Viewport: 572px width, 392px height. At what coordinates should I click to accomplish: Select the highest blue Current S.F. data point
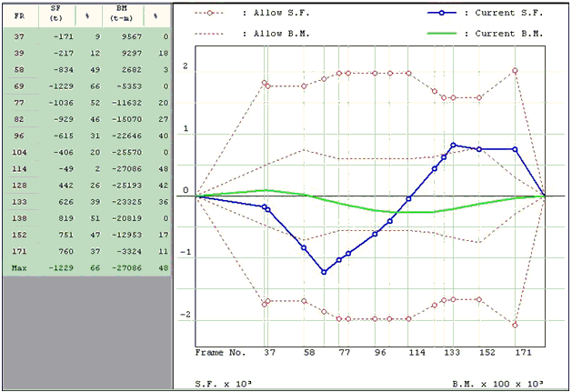[x=453, y=145]
